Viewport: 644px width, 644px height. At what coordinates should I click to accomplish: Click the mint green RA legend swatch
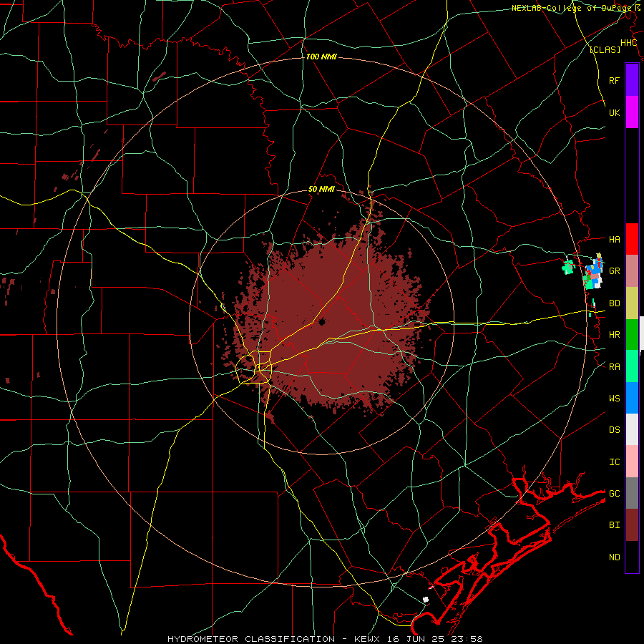[632, 366]
